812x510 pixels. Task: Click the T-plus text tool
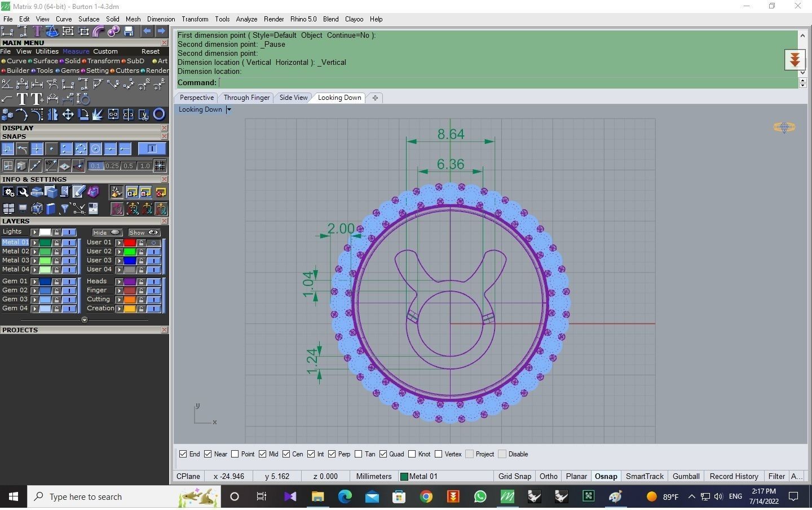(37, 99)
